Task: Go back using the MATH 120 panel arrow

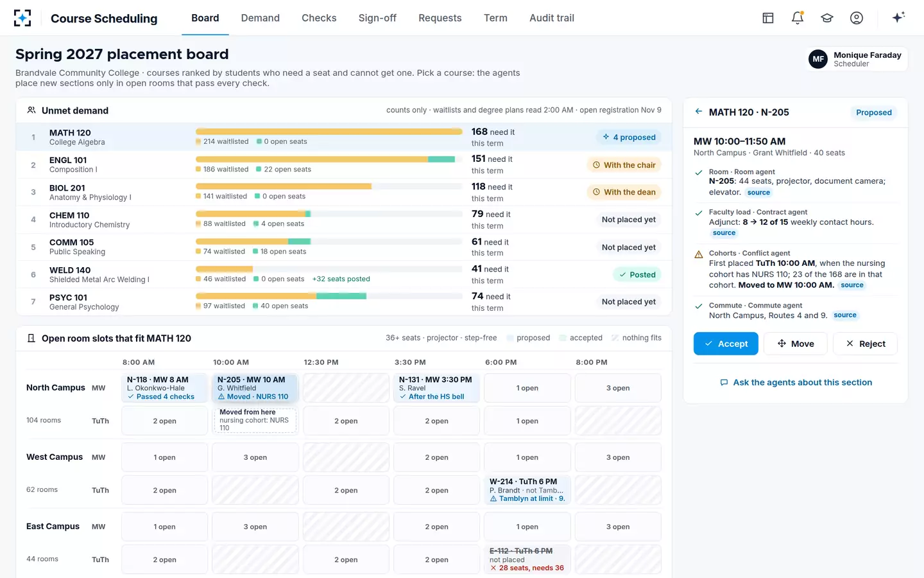Action: [699, 112]
